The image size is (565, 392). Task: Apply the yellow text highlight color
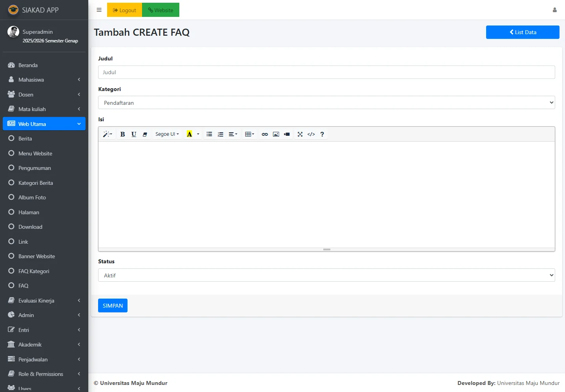tap(189, 134)
